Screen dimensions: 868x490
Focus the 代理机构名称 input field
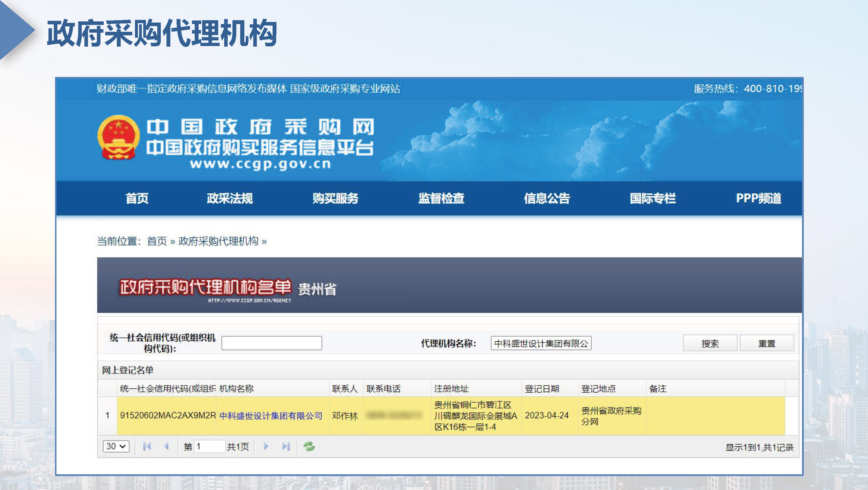click(541, 343)
